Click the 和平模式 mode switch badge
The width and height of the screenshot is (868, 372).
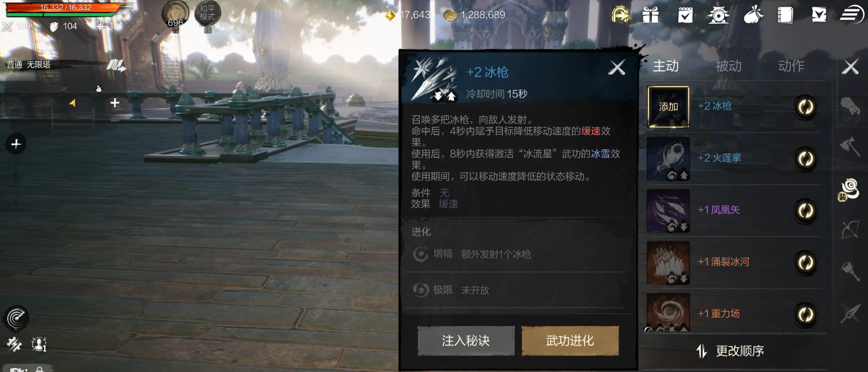(207, 14)
